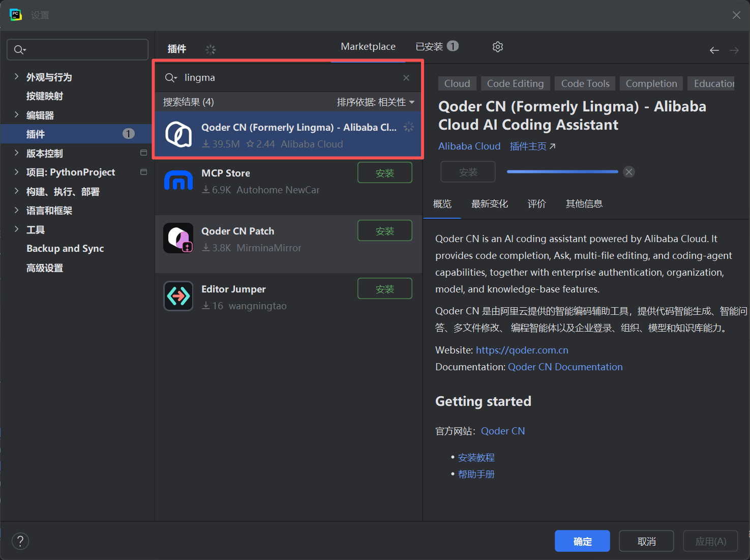Click the project-level icon beside 项目: PythonProject
This screenshot has height=560, width=750.
coord(143,172)
